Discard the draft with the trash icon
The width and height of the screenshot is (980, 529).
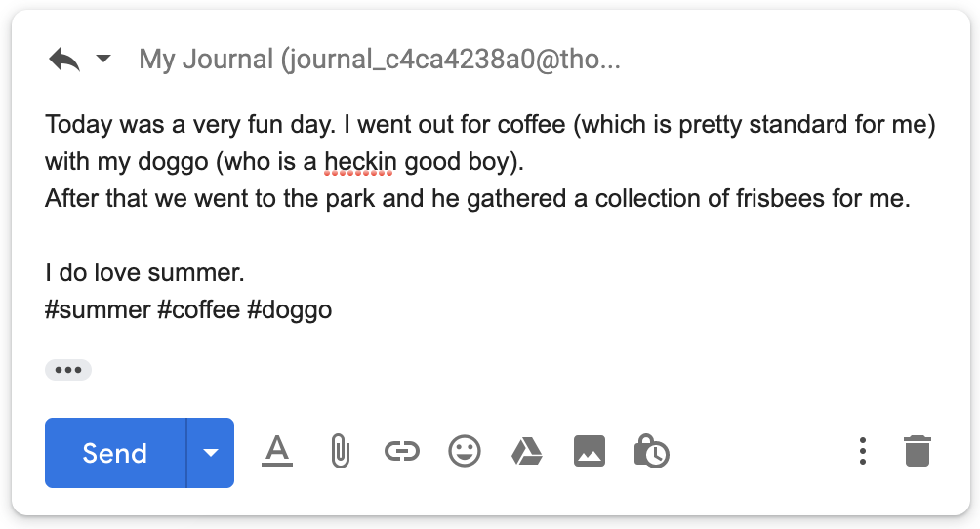(918, 451)
